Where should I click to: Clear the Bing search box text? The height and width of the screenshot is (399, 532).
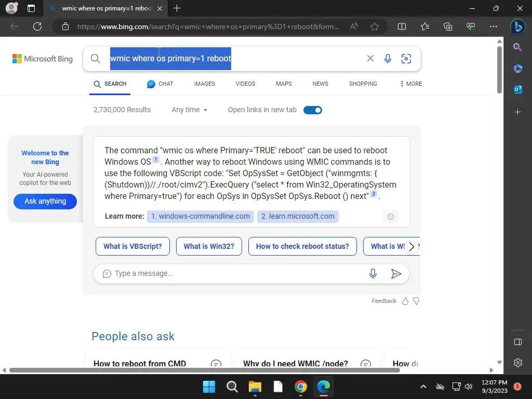coord(370,58)
